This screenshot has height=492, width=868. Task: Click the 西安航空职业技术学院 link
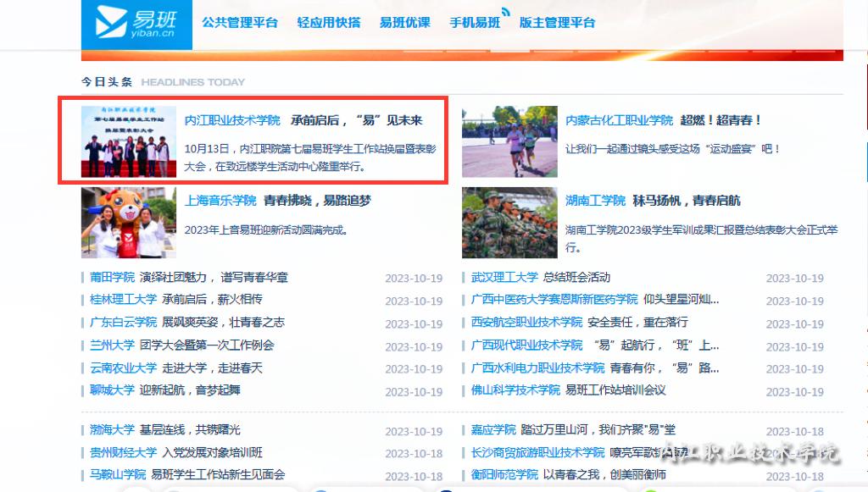point(526,323)
